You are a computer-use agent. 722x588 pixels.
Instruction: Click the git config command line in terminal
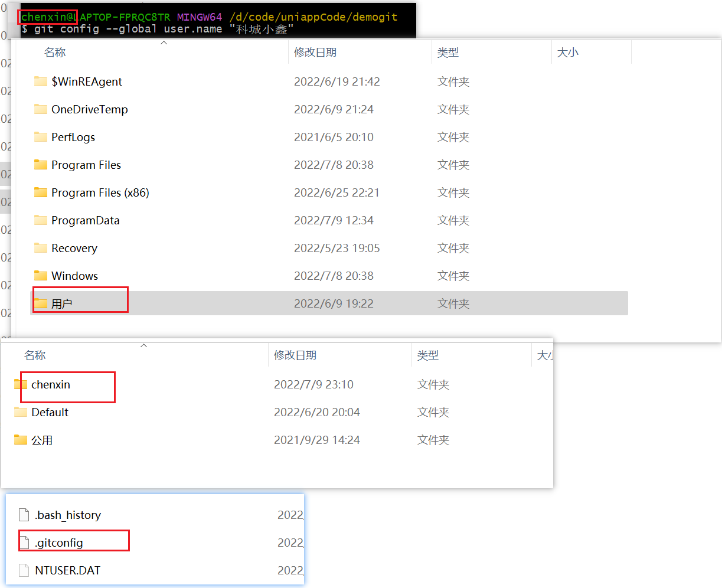[157, 29]
